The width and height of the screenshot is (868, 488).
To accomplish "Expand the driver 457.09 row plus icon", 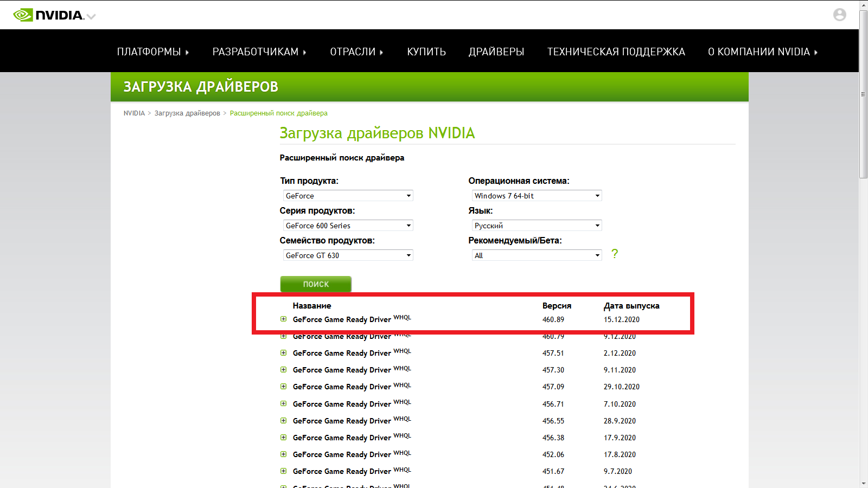I will (x=283, y=386).
